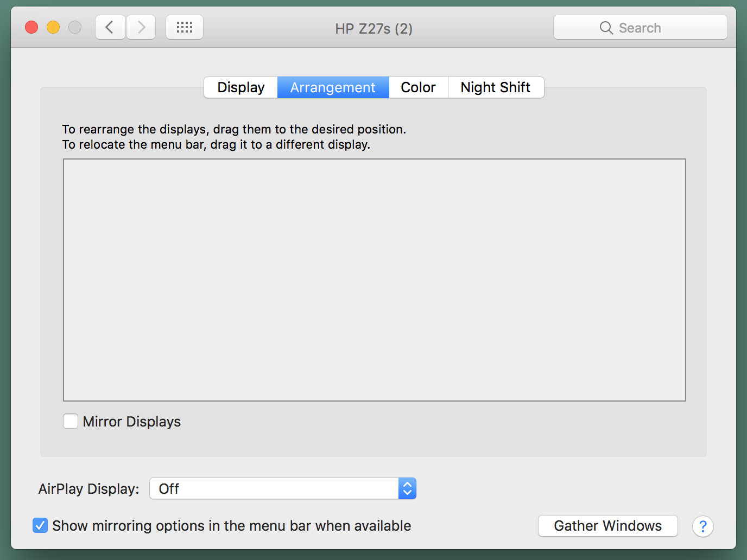Click the yellow minimize window control
This screenshot has width=747, height=560.
(x=53, y=27)
